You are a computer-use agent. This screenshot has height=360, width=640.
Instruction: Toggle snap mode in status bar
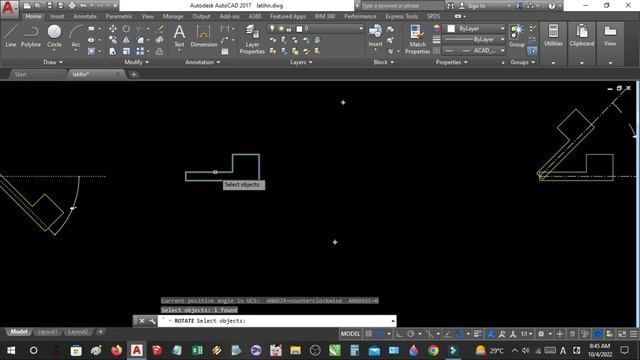380,334
